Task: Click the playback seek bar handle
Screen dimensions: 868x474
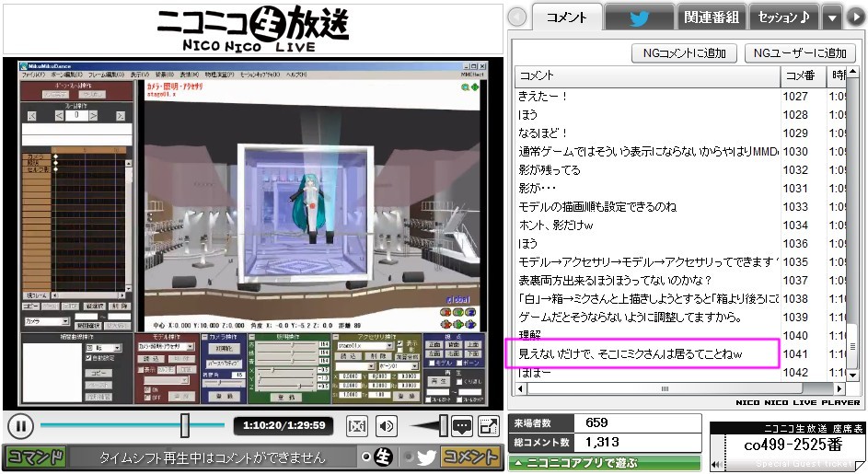Action: [x=185, y=425]
